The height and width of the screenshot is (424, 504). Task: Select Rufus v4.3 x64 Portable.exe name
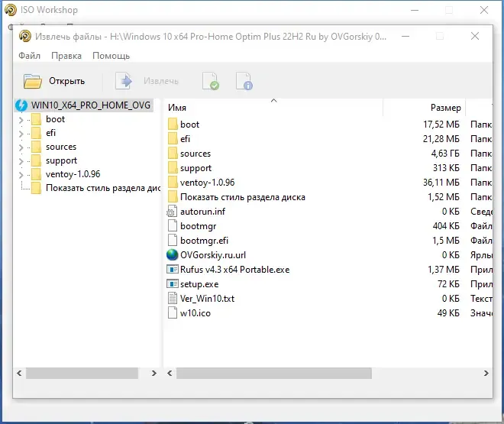coord(234,270)
